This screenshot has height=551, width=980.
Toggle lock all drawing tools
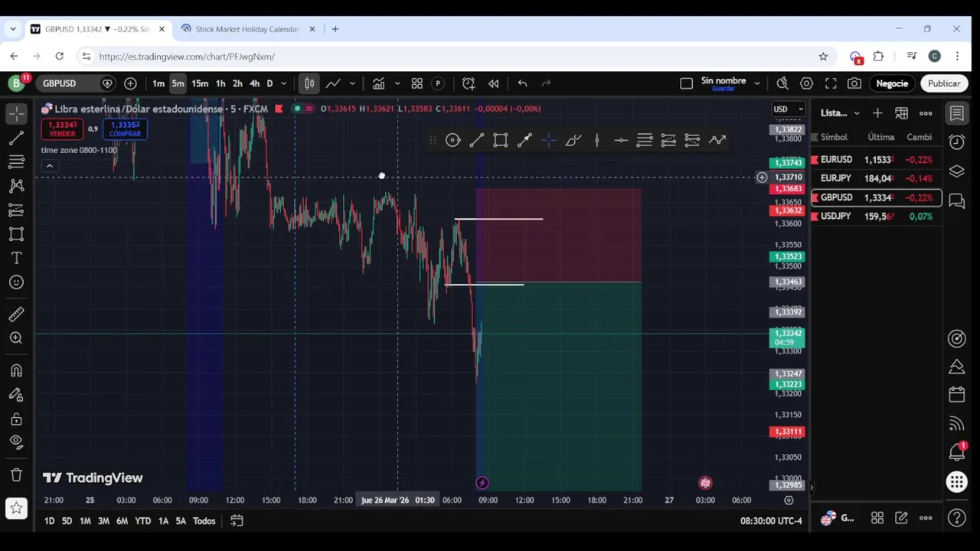coord(16,419)
